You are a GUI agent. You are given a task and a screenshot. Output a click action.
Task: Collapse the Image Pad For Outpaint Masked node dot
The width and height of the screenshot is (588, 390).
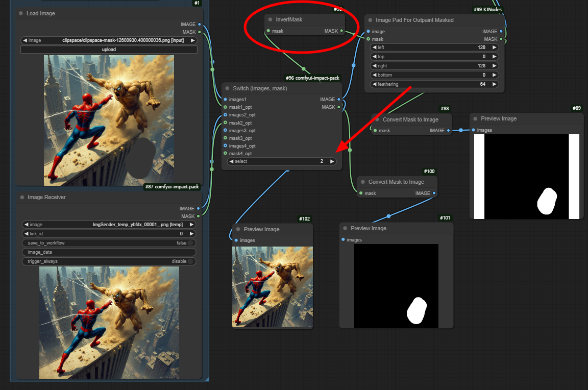(370, 20)
